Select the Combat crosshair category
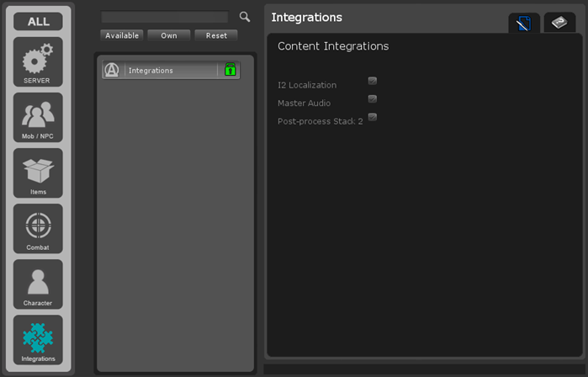This screenshot has height=377, width=588. [38, 229]
